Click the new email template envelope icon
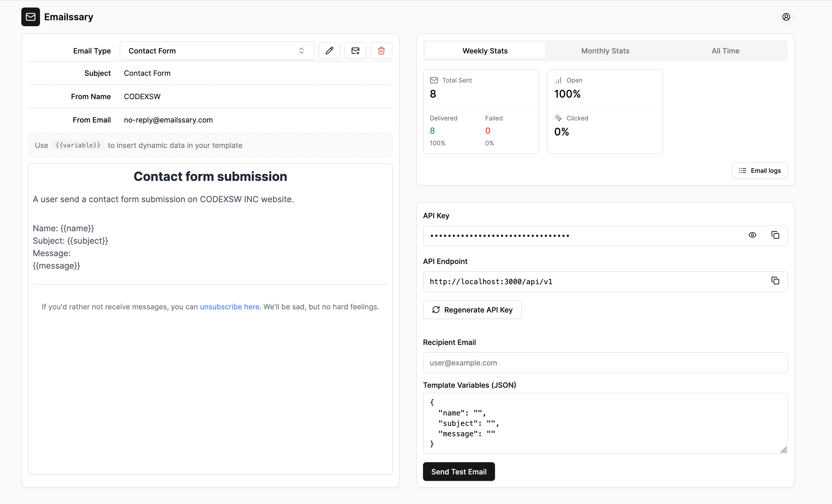The width and height of the screenshot is (832, 504). [x=355, y=51]
